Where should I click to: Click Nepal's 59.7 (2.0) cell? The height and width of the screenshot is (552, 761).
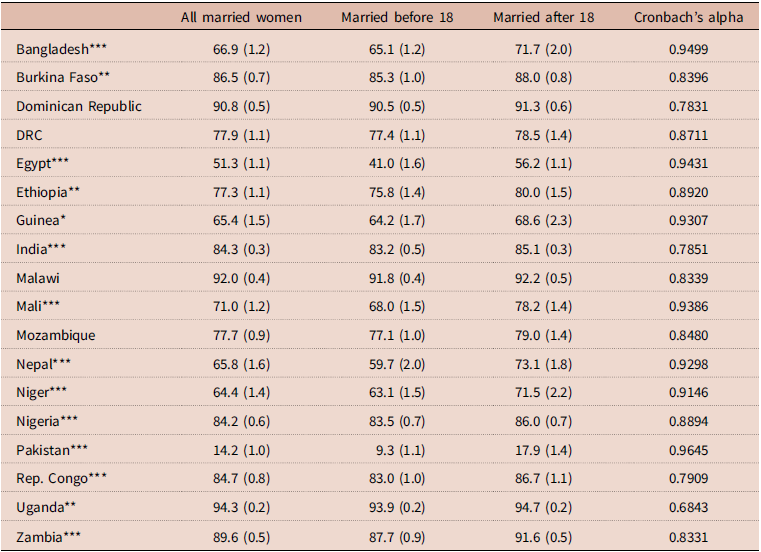click(397, 364)
